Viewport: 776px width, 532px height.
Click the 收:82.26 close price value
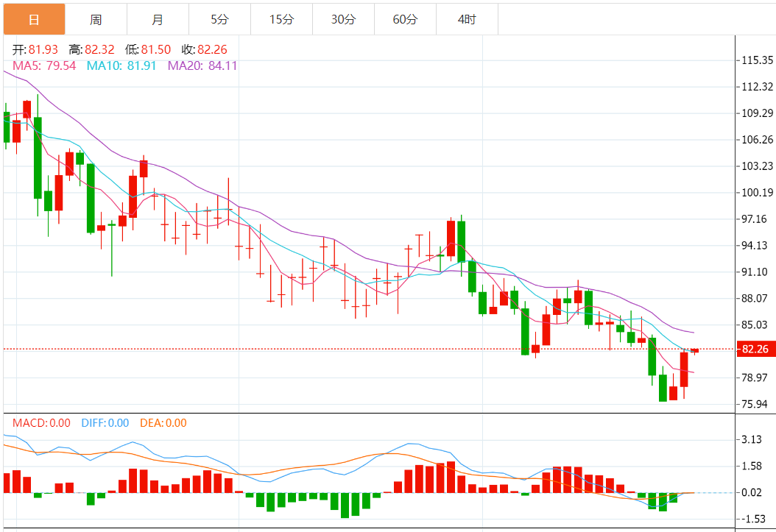coord(205,49)
